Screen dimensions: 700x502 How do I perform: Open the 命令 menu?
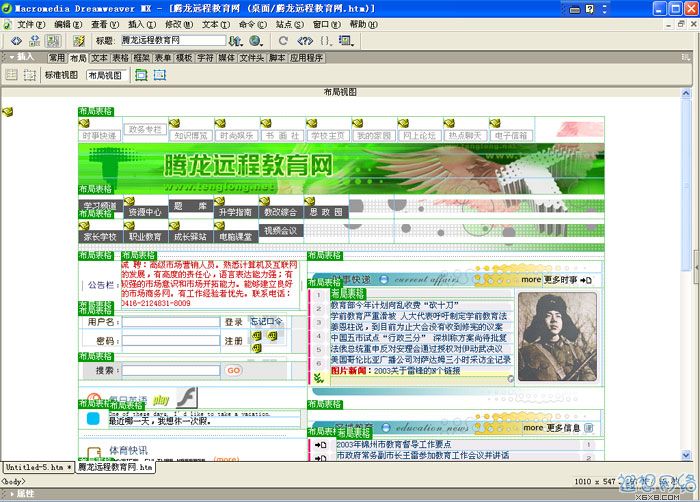coord(253,25)
